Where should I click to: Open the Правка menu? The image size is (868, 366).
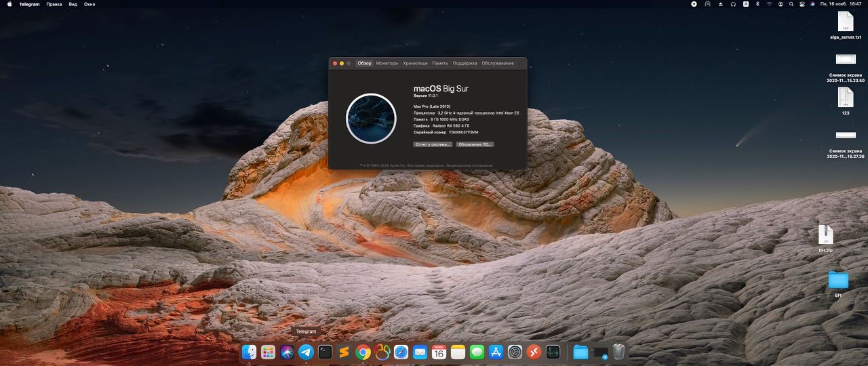point(54,4)
